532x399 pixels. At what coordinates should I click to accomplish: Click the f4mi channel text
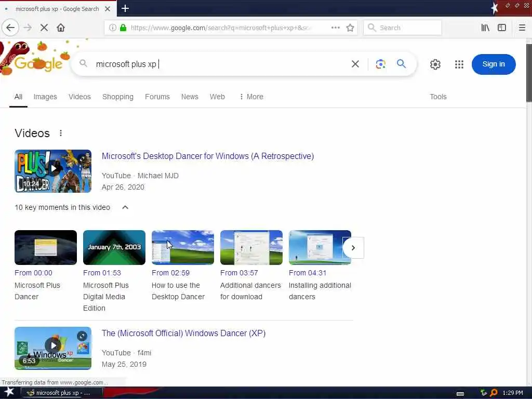click(144, 353)
